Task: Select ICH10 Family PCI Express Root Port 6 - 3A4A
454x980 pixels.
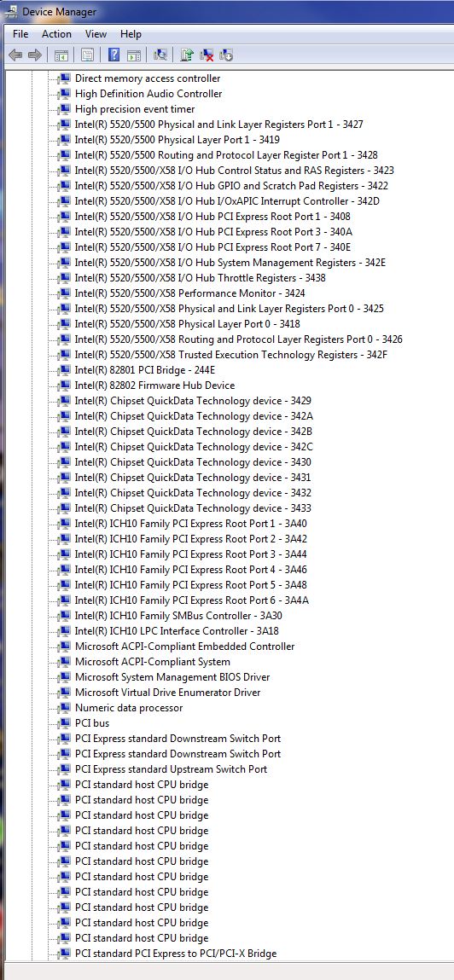Action: pyautogui.click(x=191, y=600)
